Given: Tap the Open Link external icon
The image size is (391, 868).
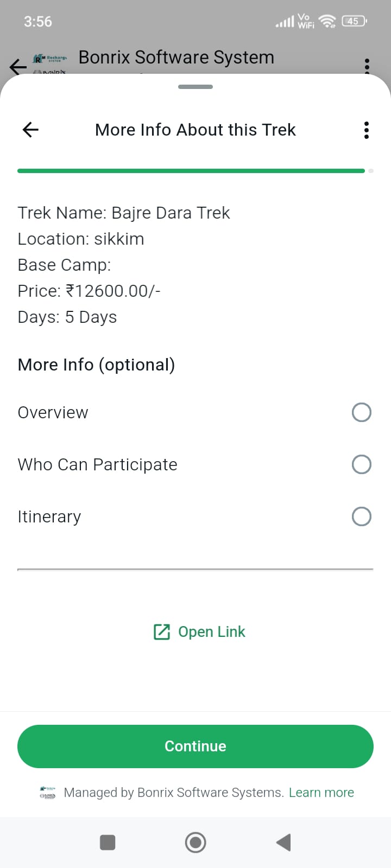Looking at the screenshot, I should tap(162, 632).
